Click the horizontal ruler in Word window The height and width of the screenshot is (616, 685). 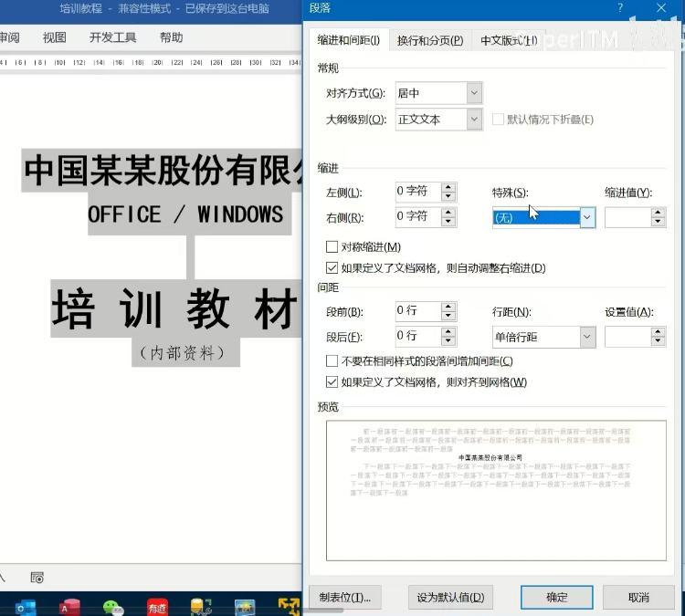click(151, 63)
